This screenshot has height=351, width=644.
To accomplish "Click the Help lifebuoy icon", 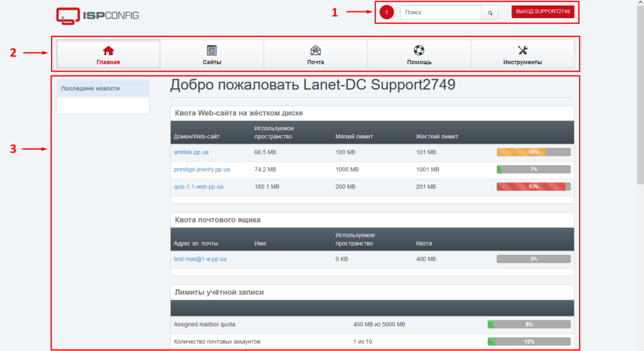I will [419, 50].
